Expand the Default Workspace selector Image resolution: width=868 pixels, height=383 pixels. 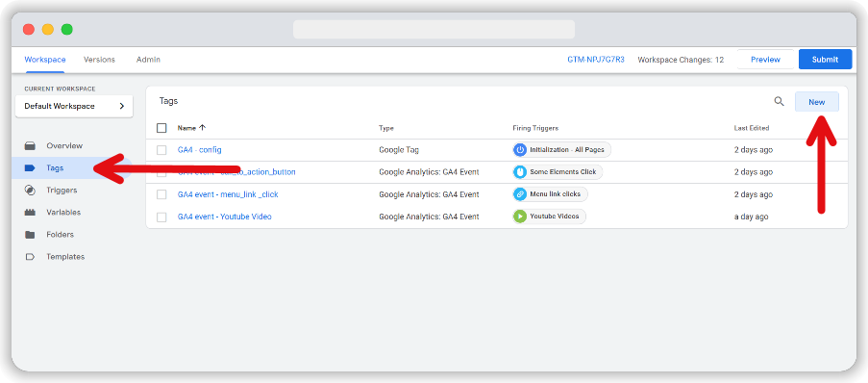74,106
